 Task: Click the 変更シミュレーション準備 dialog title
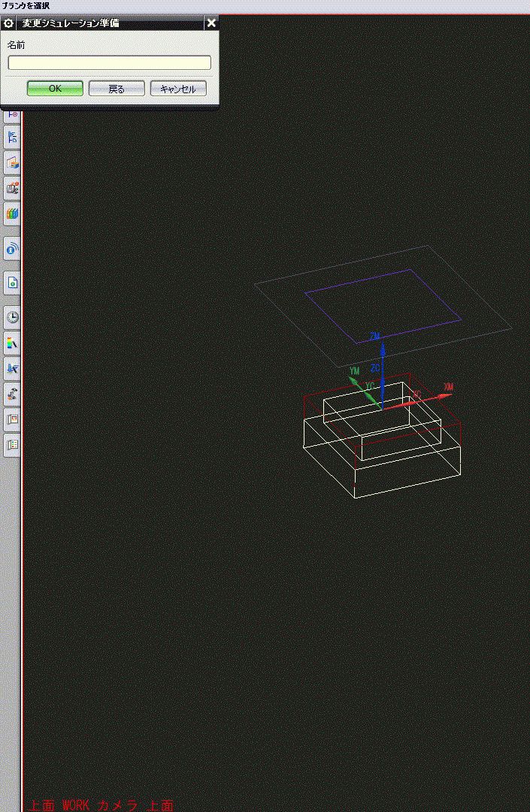(x=71, y=23)
